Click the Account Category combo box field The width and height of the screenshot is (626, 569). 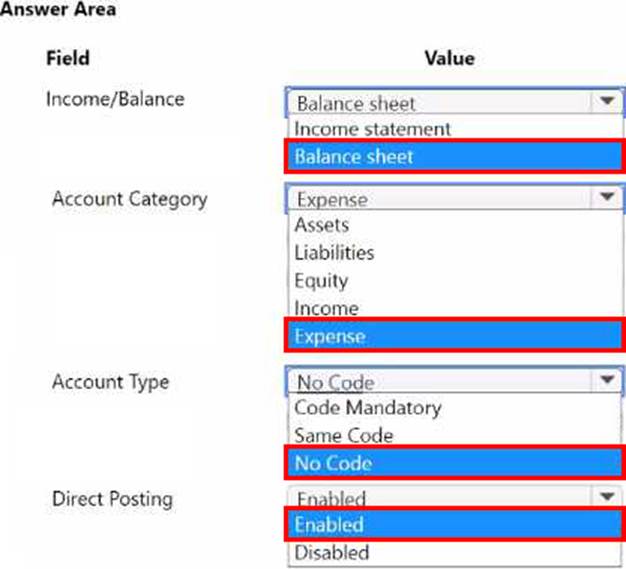440,198
